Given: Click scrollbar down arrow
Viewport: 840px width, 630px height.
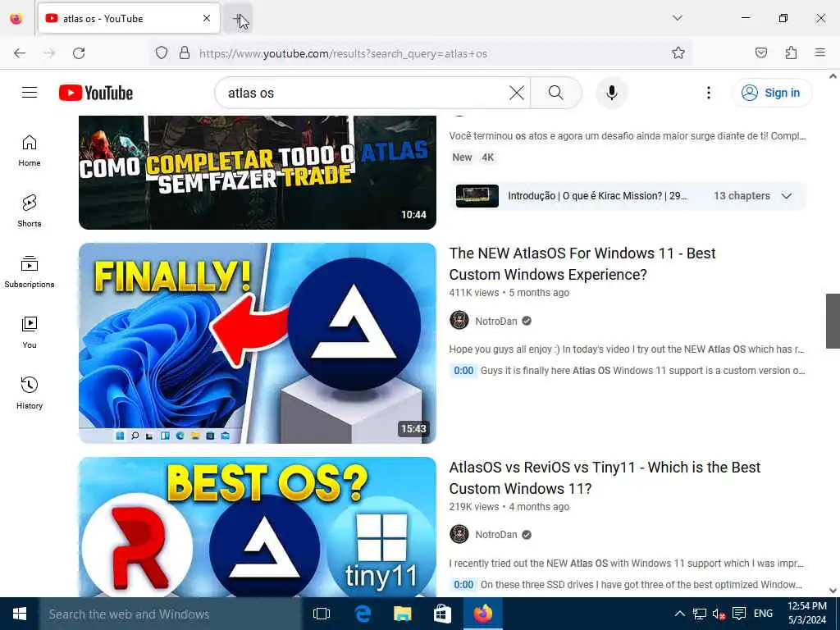Looking at the screenshot, I should (833, 591).
